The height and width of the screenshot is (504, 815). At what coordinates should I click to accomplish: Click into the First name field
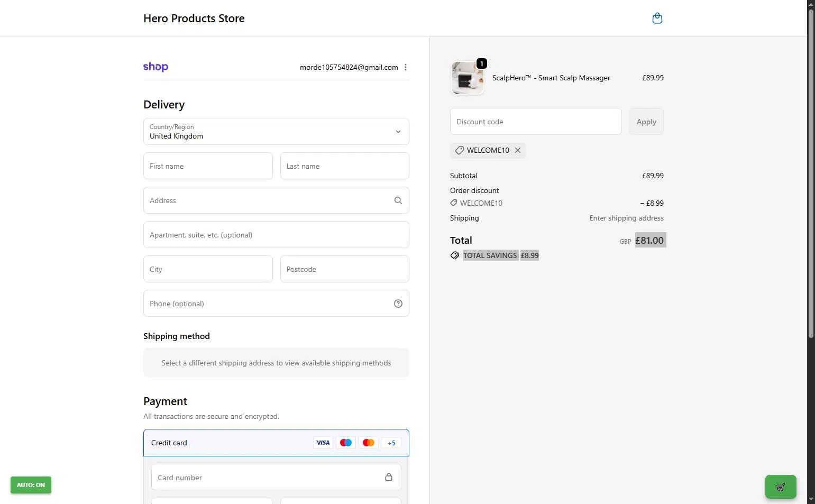(x=208, y=166)
